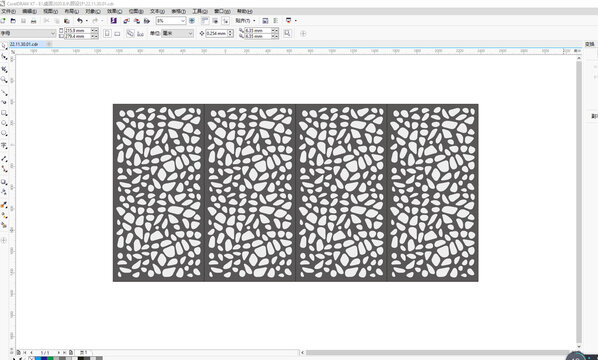598x360 pixels.
Task: Click the Open file icon
Action: click(x=13, y=21)
